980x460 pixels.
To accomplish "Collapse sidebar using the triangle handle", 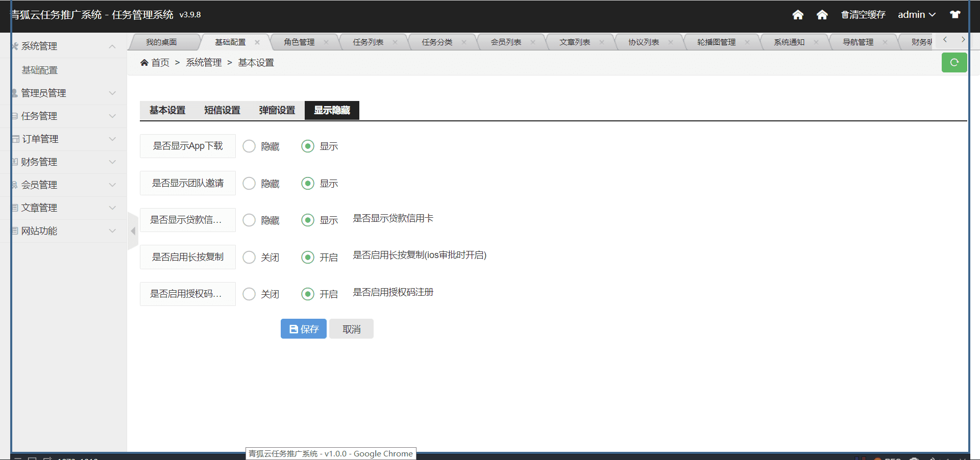I will pyautogui.click(x=133, y=231).
